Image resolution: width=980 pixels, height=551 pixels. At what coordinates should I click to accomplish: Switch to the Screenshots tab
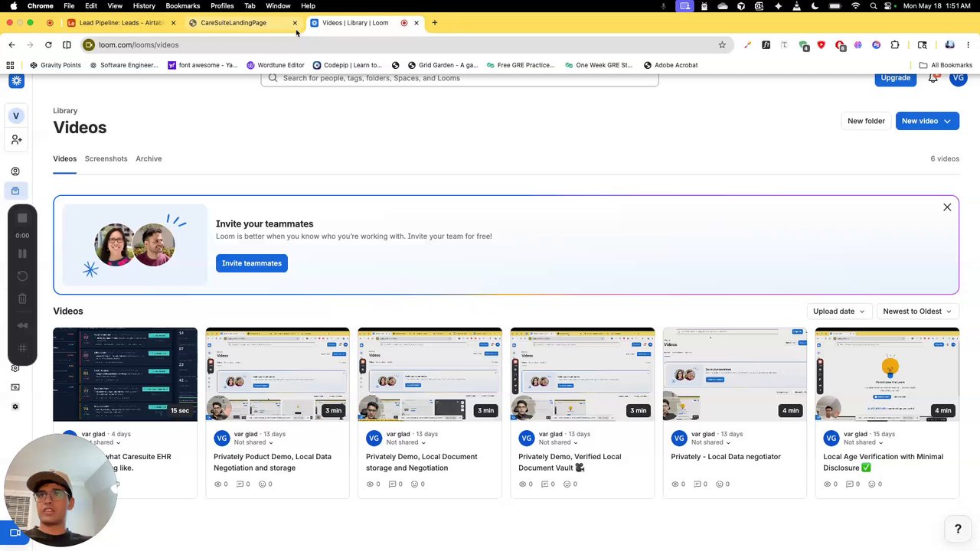point(106,158)
